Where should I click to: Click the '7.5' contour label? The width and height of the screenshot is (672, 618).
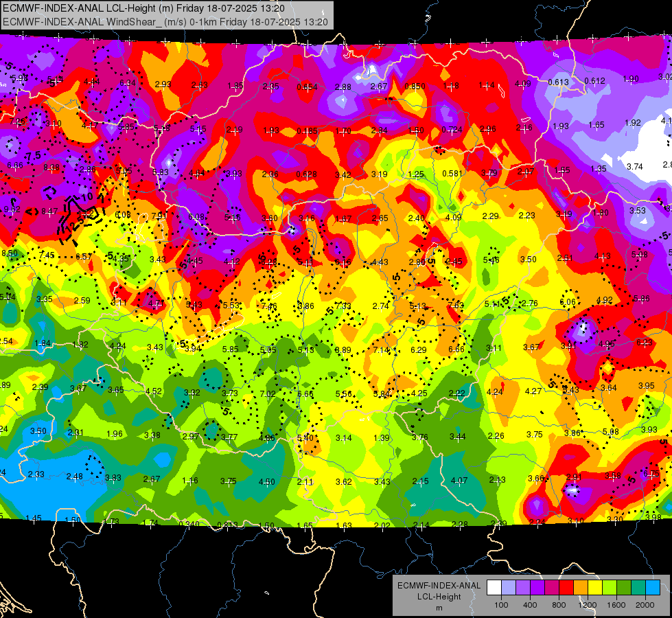coord(32,156)
